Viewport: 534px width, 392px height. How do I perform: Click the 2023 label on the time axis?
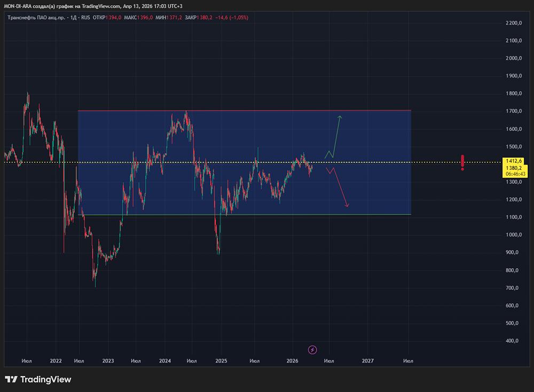click(108, 361)
